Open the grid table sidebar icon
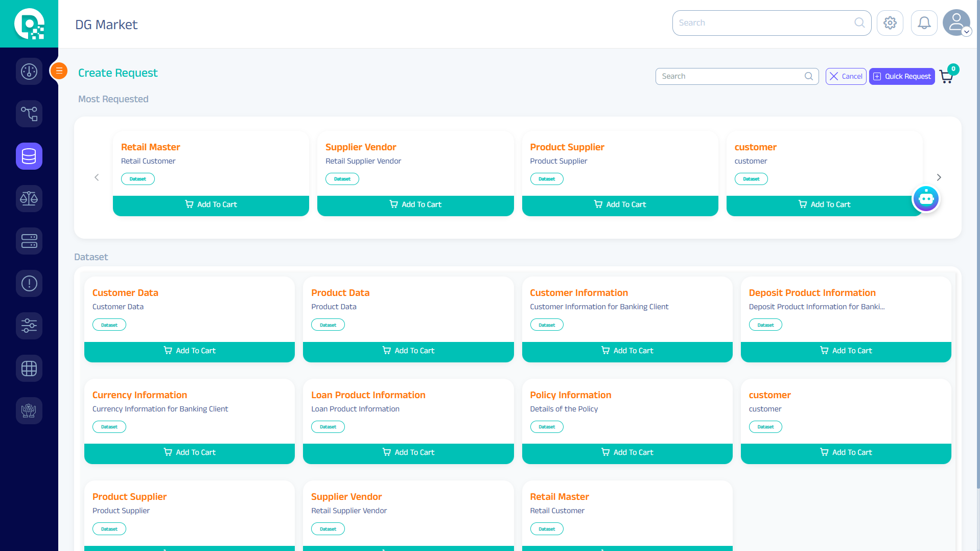 (29, 368)
